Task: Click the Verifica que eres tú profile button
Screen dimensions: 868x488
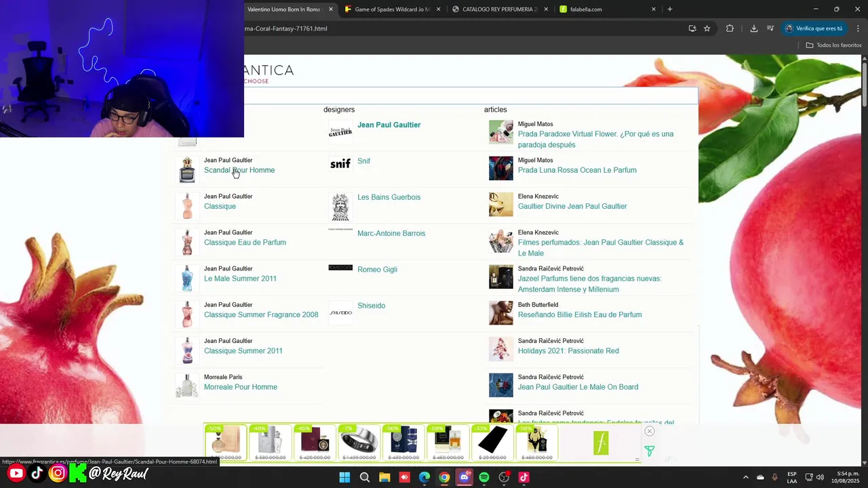Action: pyautogui.click(x=814, y=28)
